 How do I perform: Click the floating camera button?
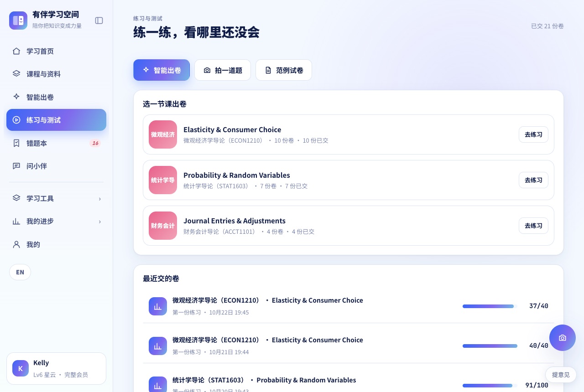pyautogui.click(x=563, y=338)
